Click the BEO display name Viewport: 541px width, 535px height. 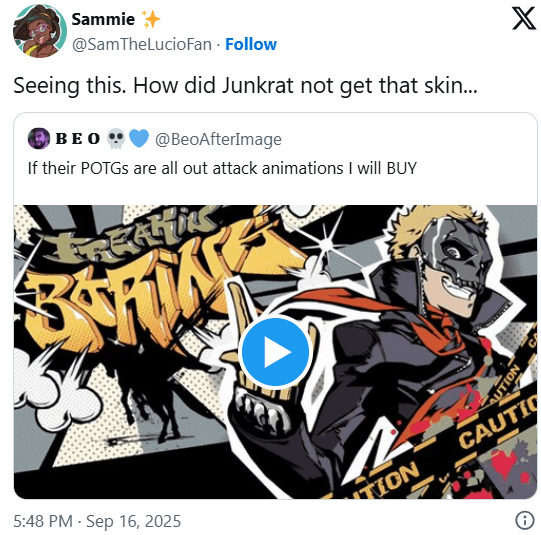(78, 139)
